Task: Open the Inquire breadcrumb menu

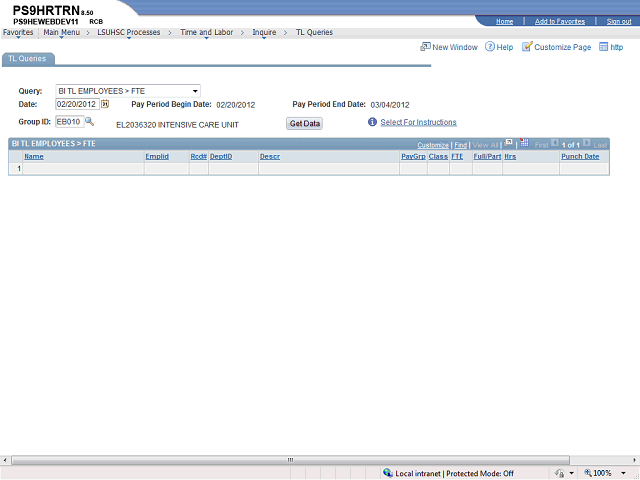Action: [264, 33]
